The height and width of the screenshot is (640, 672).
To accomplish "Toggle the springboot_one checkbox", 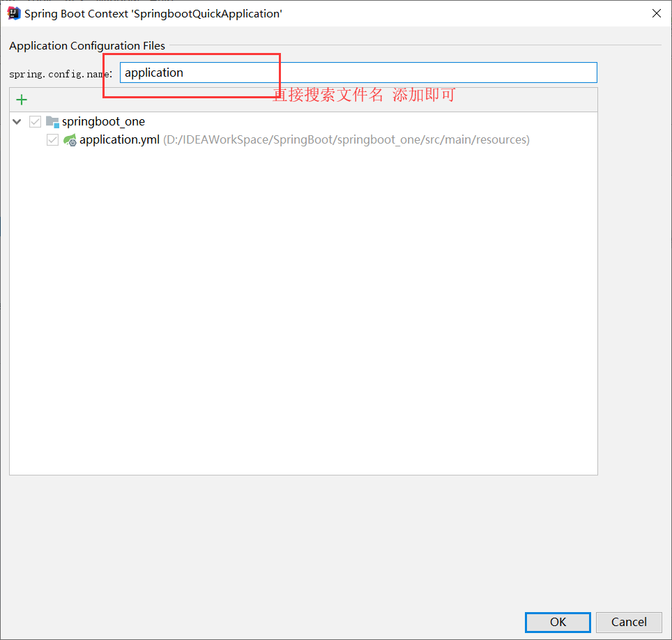I will (x=35, y=121).
